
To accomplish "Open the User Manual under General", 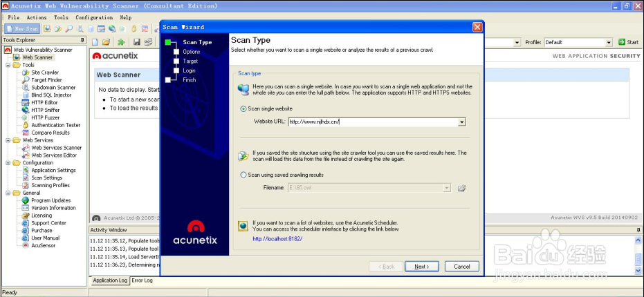I will 45,238.
